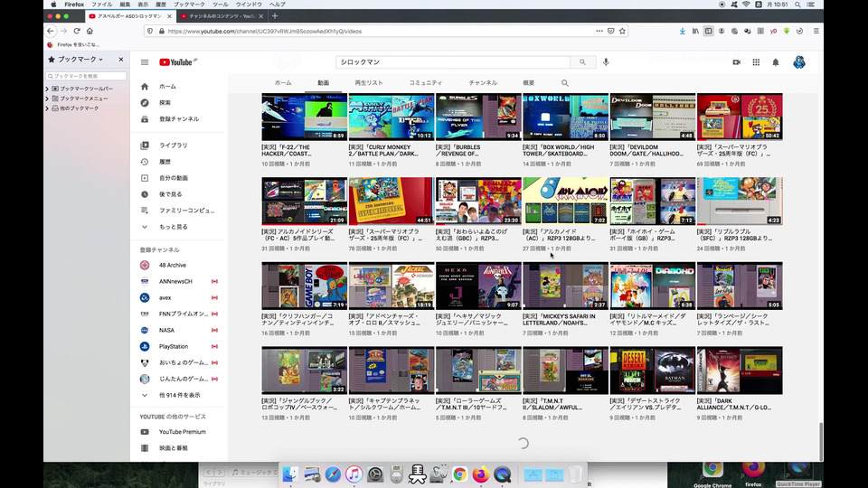The height and width of the screenshot is (488, 868).
Task: Open the Firefox hamburger menu
Action: click(x=816, y=31)
